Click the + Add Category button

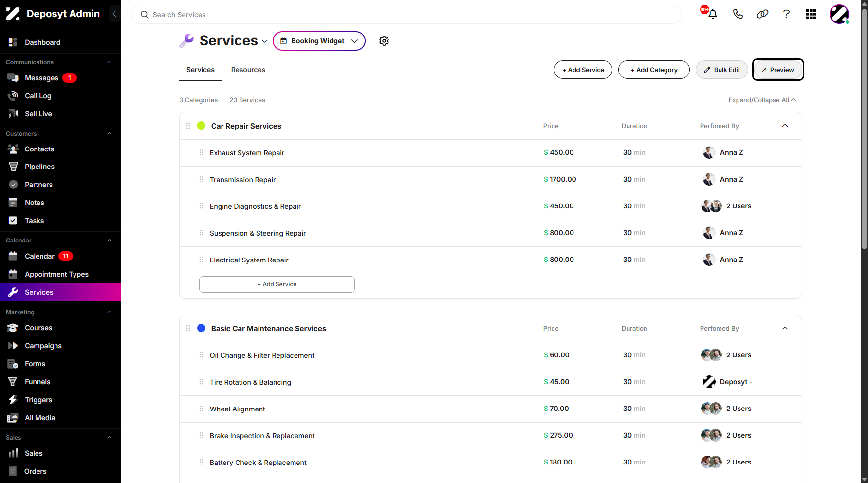pos(654,70)
